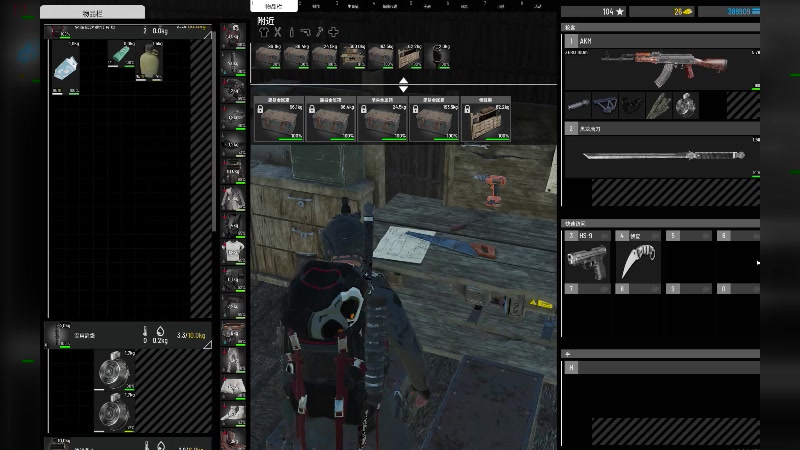The image size is (800, 450).
Task: Click the left inventory panel scrollbar
Action: tap(214, 133)
